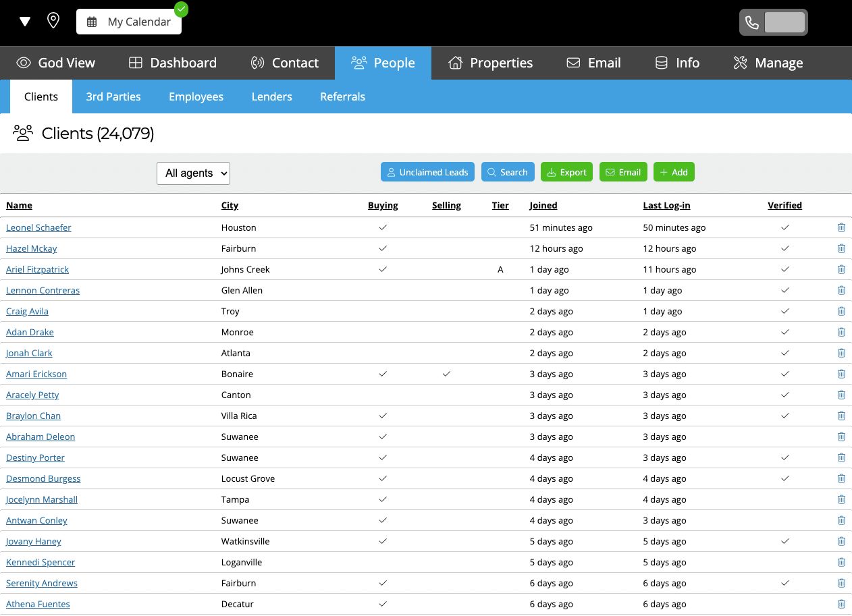Image resolution: width=852 pixels, height=616 pixels.
Task: Click trash icon for Amari Erickson
Action: 841,374
